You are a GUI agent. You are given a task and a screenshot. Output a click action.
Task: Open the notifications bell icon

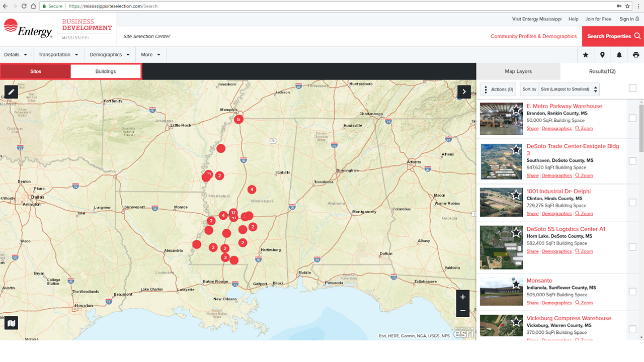(x=619, y=55)
